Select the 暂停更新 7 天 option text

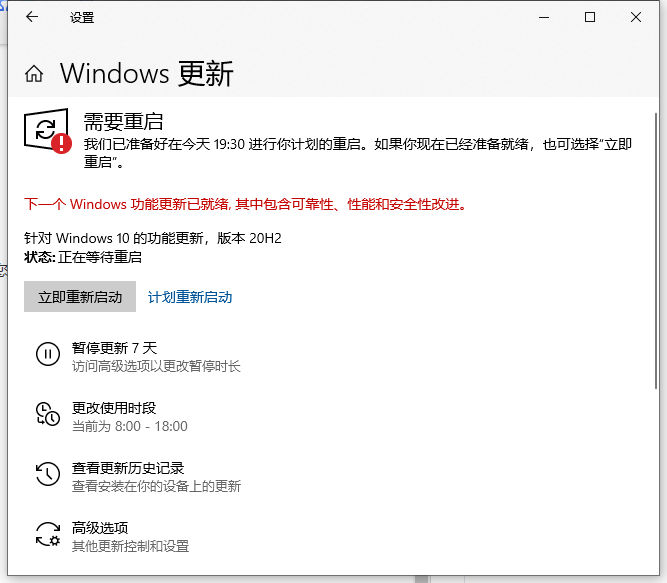click(x=115, y=348)
